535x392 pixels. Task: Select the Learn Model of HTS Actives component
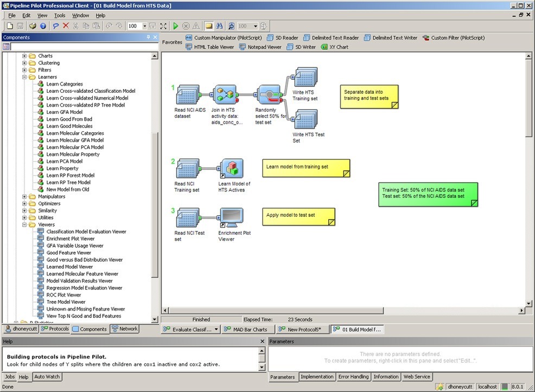[x=232, y=169]
